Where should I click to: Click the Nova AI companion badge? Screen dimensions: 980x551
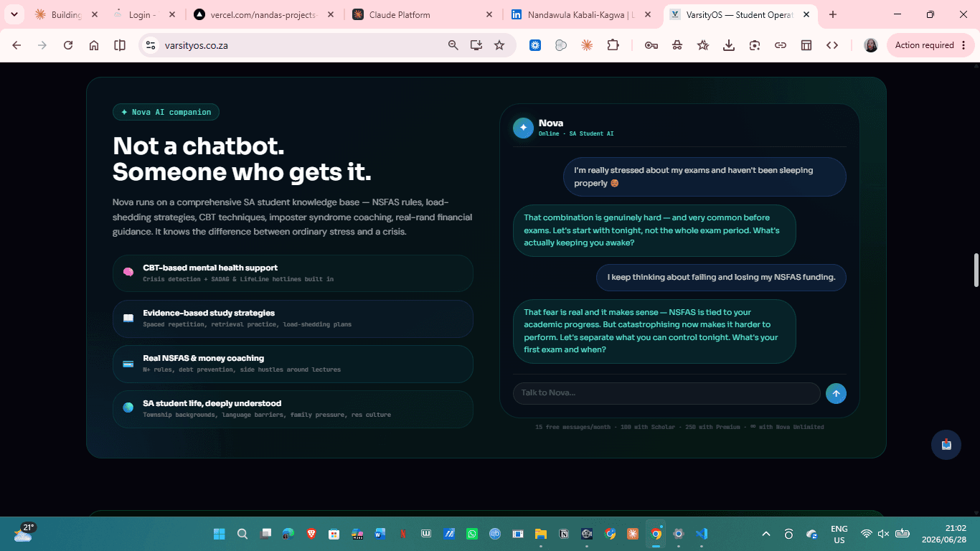[x=166, y=112]
